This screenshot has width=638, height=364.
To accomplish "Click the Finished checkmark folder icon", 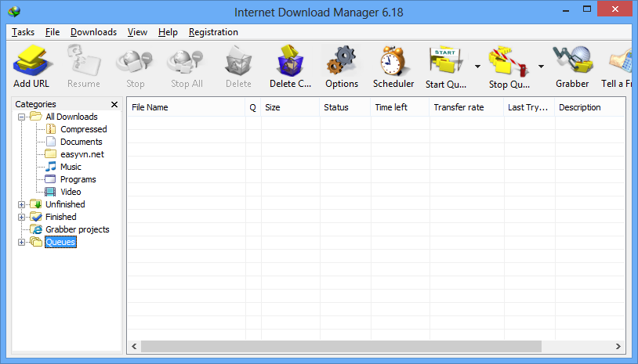I will 36,217.
